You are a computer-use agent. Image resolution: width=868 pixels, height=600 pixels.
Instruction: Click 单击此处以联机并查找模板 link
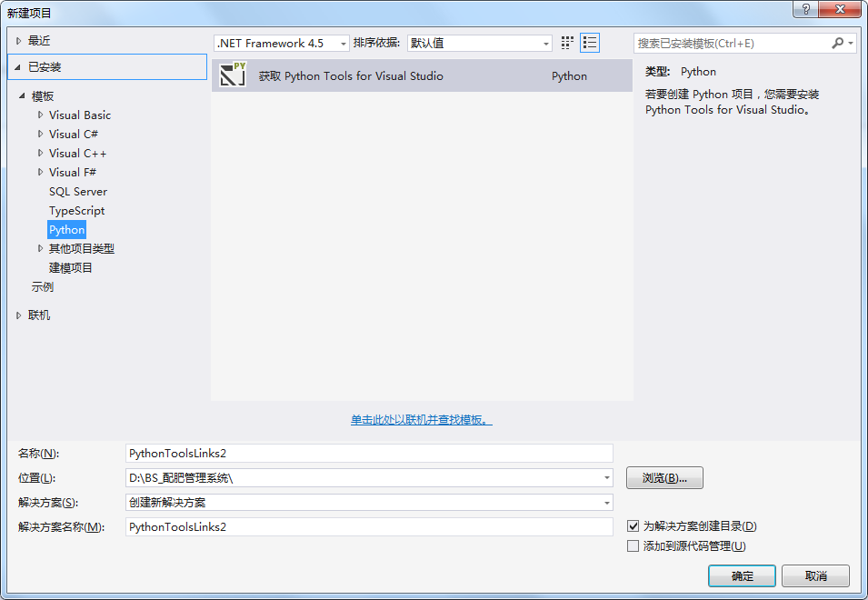(421, 420)
